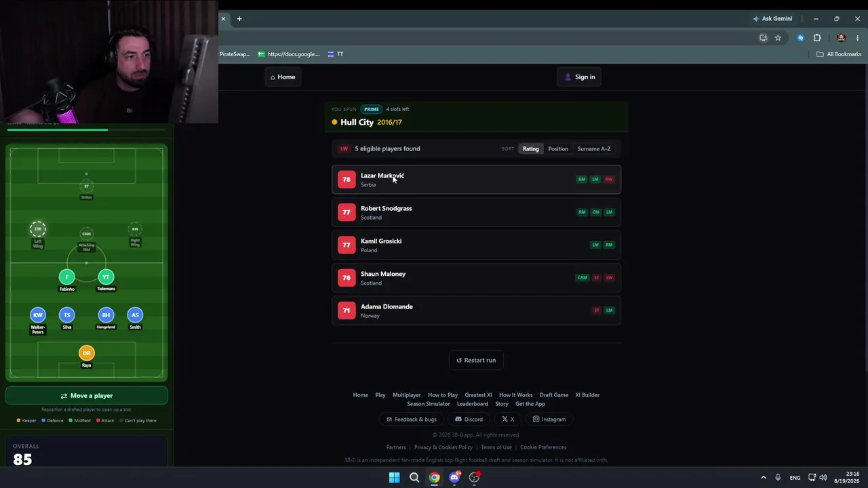Open the Chrome profile avatar
868x488 pixels.
click(x=842, y=38)
